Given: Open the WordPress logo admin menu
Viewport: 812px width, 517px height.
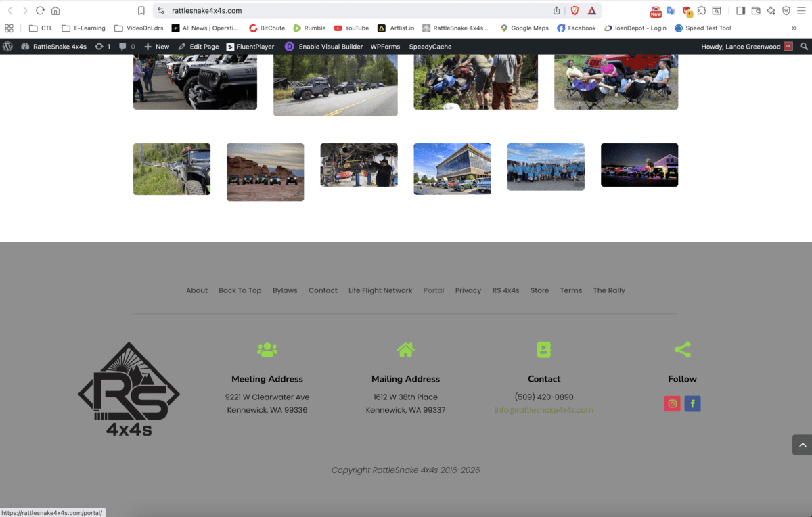Looking at the screenshot, I should click(8, 47).
